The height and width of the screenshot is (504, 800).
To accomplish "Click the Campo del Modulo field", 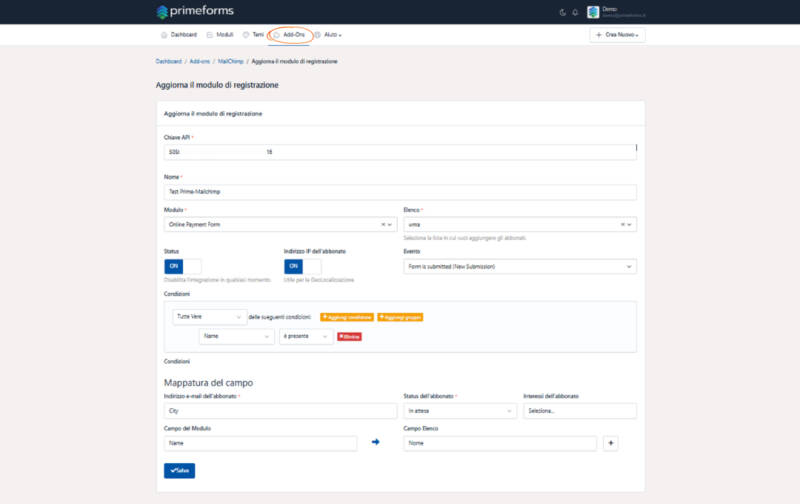I will (x=260, y=443).
